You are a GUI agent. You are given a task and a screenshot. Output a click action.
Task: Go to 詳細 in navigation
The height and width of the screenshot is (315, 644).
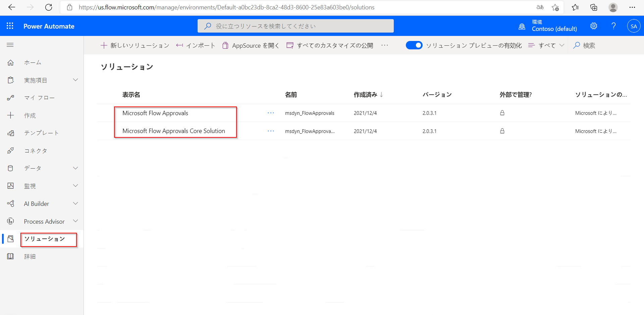pos(30,257)
